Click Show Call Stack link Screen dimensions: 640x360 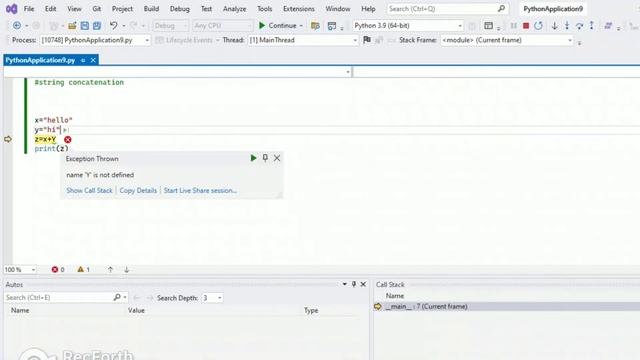tap(89, 191)
